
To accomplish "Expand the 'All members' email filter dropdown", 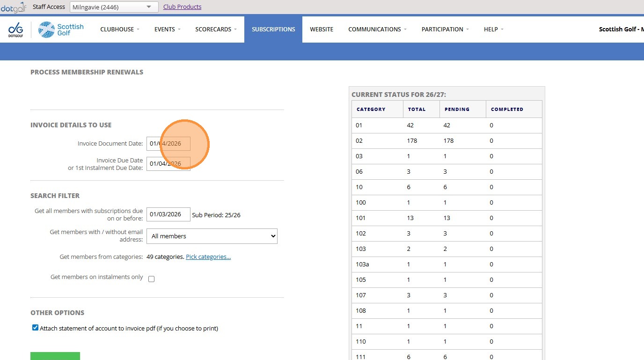I will (x=212, y=236).
